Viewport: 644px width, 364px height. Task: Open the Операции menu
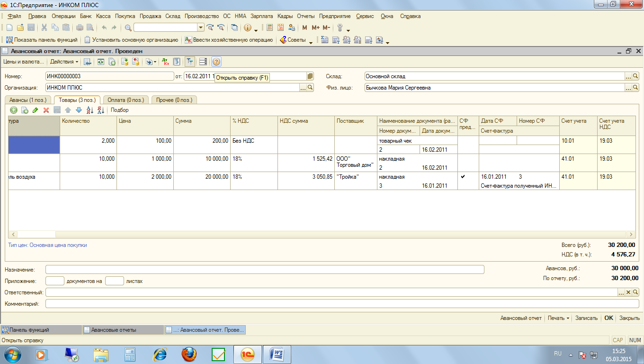63,16
